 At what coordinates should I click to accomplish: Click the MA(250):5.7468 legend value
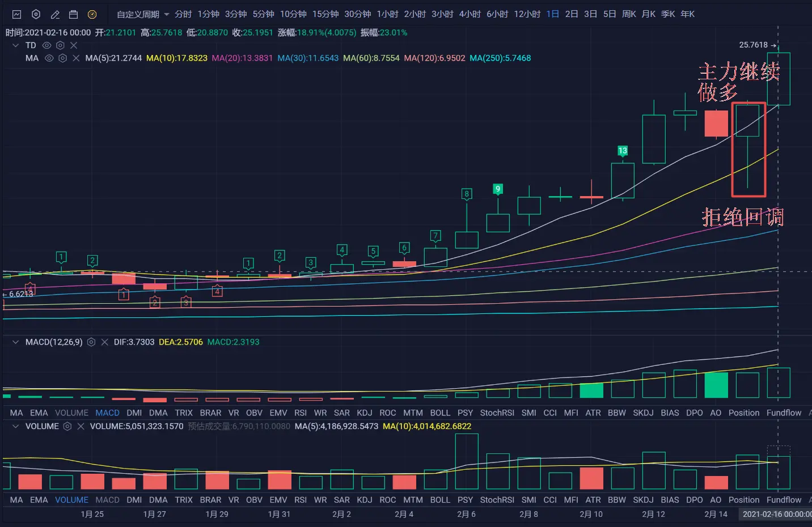[x=500, y=58]
